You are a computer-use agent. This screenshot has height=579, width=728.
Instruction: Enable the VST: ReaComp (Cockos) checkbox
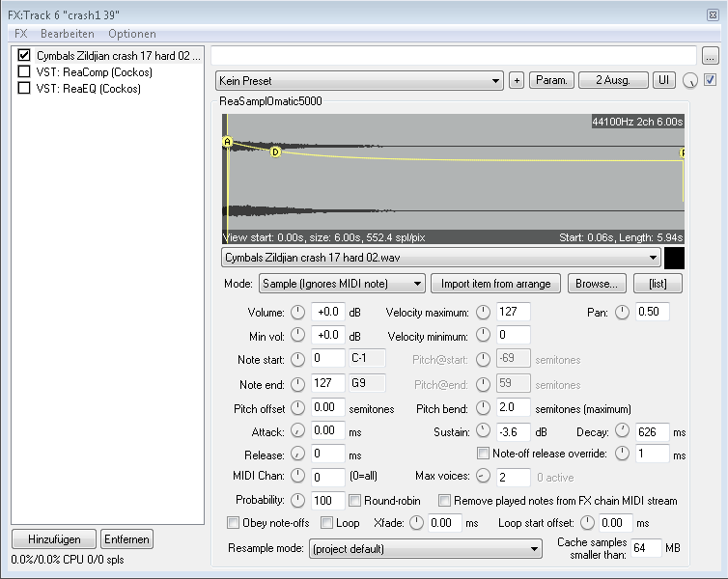[x=24, y=71]
